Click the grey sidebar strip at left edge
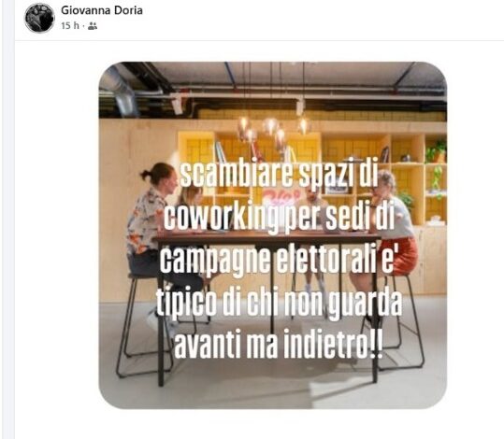This screenshot has height=439, width=504. point(7,219)
